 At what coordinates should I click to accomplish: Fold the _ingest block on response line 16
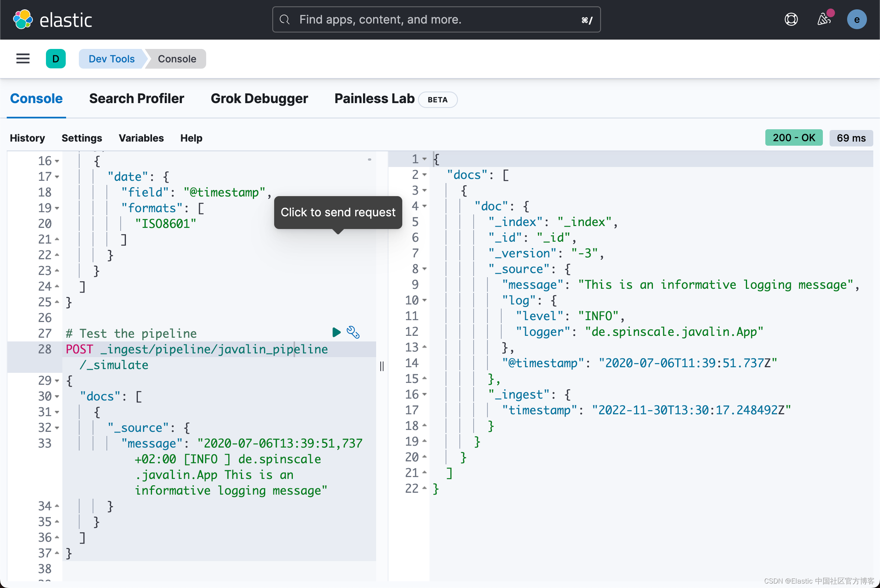click(x=424, y=394)
